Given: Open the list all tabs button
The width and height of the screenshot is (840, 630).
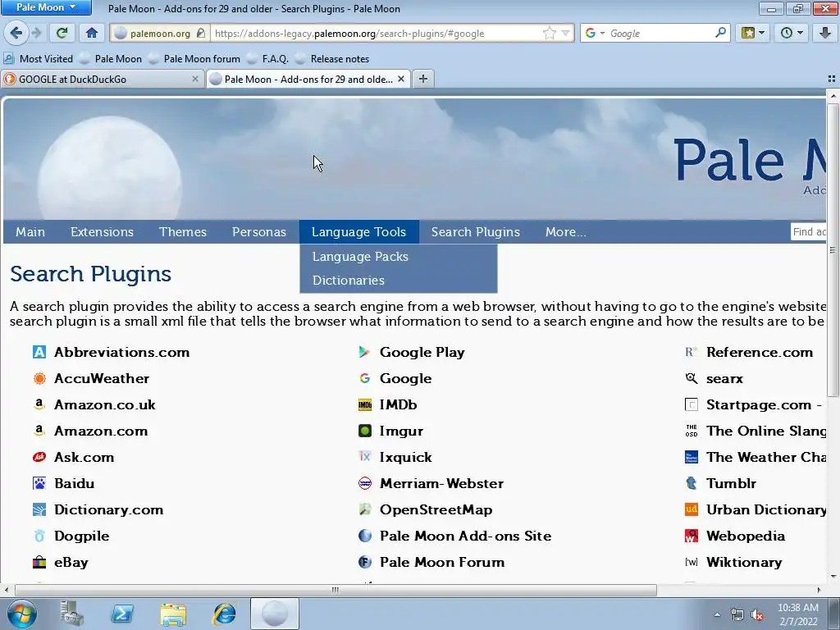Looking at the screenshot, I should point(832,79).
